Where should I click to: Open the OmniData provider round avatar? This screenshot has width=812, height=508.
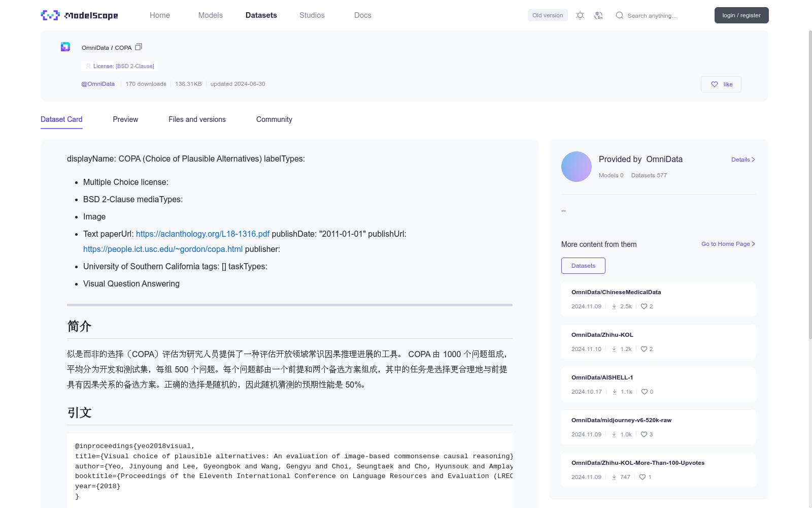[x=577, y=167]
